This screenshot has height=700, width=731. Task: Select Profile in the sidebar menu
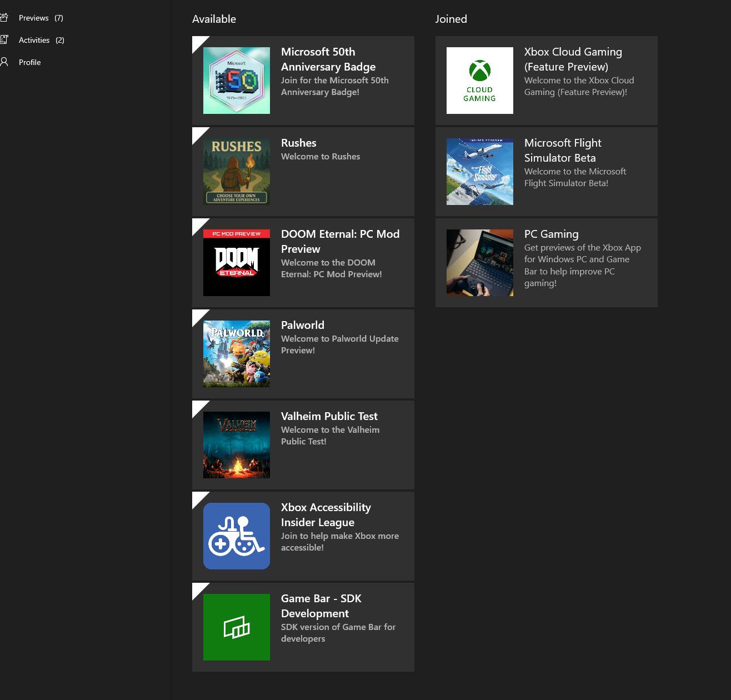pos(30,62)
